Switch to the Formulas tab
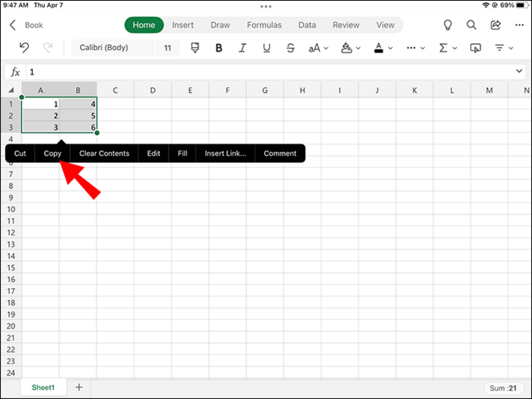 pyautogui.click(x=264, y=25)
